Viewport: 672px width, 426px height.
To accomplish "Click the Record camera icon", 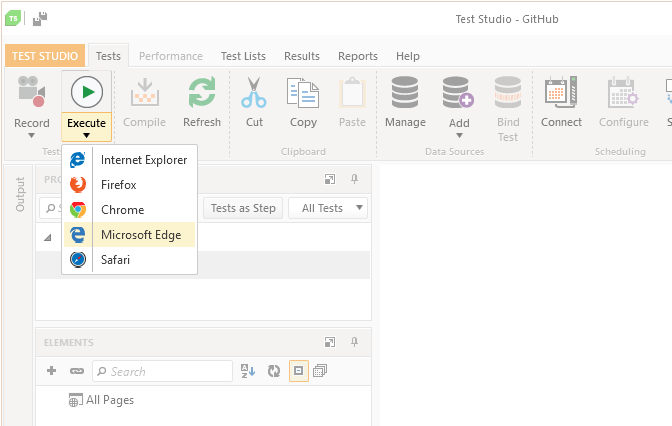I will [31, 92].
